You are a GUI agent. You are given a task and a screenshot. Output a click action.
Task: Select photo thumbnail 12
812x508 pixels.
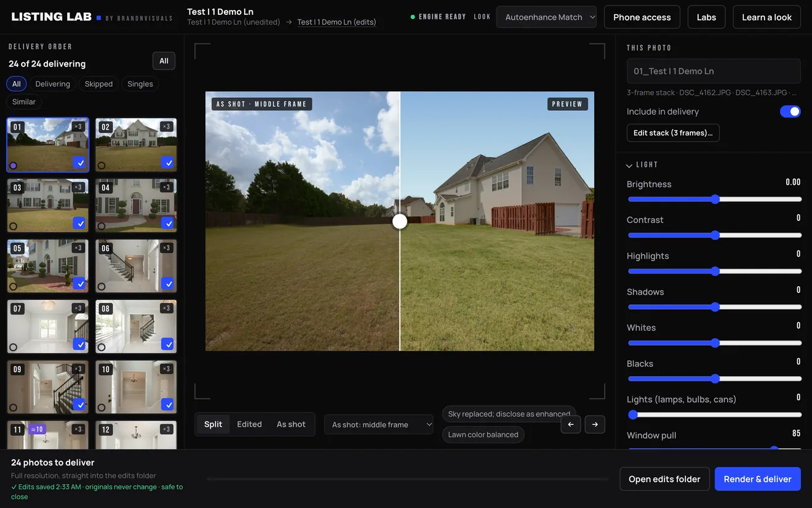pyautogui.click(x=136, y=435)
